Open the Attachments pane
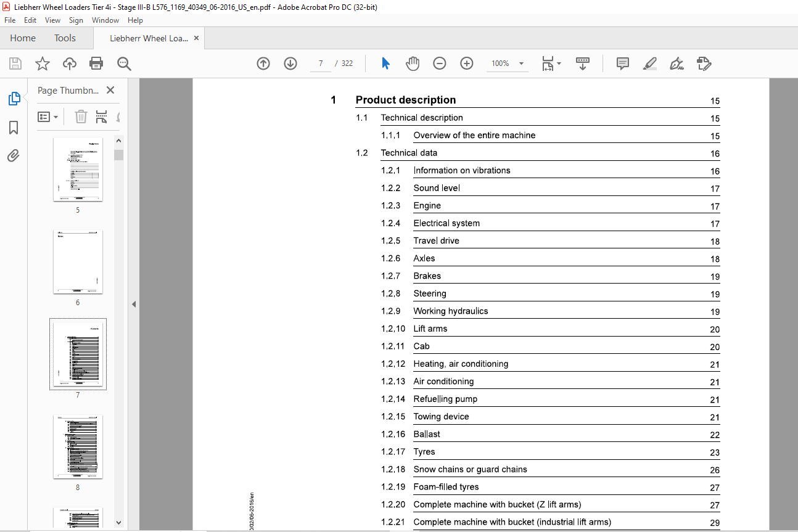 click(x=14, y=155)
